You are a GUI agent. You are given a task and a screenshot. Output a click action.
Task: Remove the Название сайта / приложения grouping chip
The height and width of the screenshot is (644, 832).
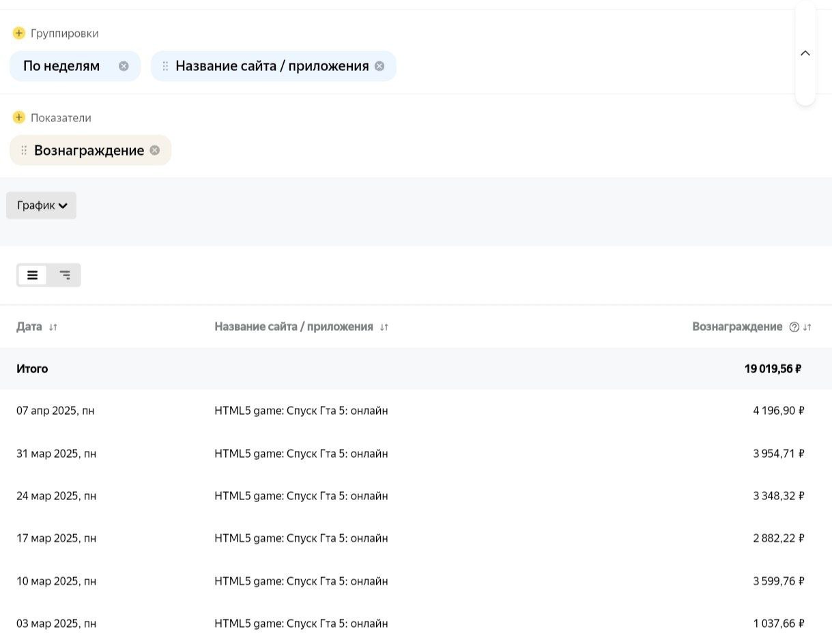379,66
